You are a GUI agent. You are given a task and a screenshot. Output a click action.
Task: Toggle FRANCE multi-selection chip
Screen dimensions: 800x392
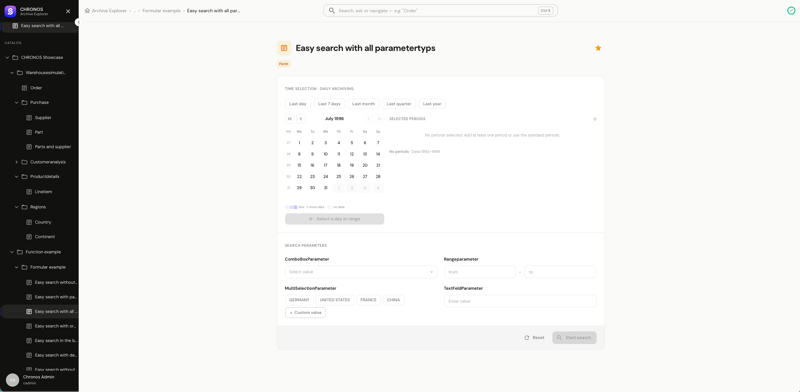coord(368,300)
